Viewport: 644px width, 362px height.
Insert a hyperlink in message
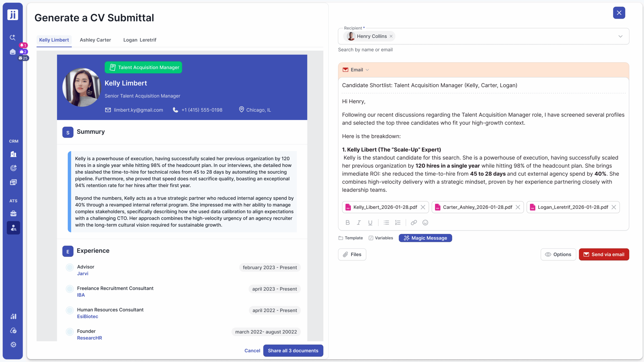click(x=414, y=222)
